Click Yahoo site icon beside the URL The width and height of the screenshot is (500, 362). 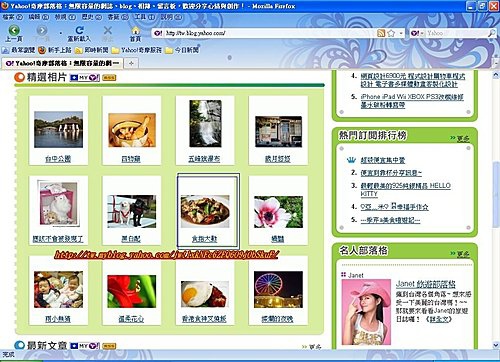click(158, 33)
